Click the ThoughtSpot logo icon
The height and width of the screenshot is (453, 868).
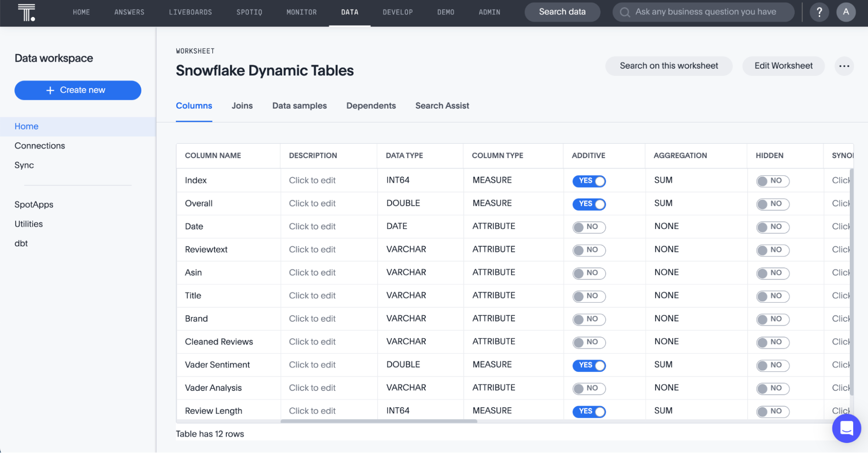pos(26,12)
